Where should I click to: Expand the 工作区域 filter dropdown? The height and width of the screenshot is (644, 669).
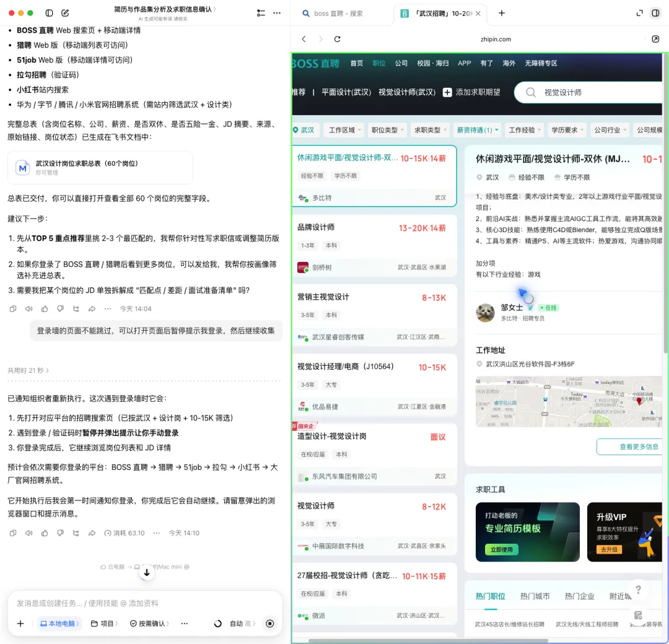coord(345,130)
